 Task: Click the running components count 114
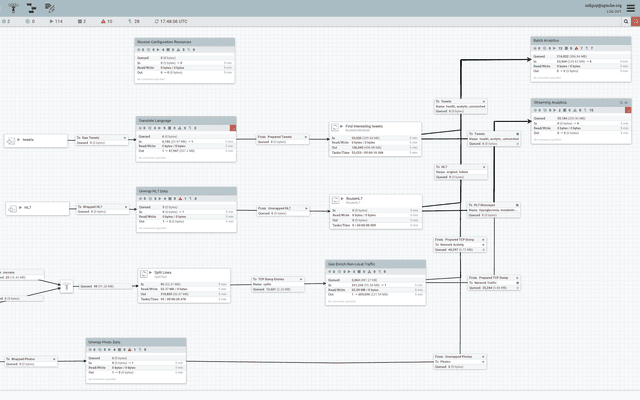coord(56,21)
